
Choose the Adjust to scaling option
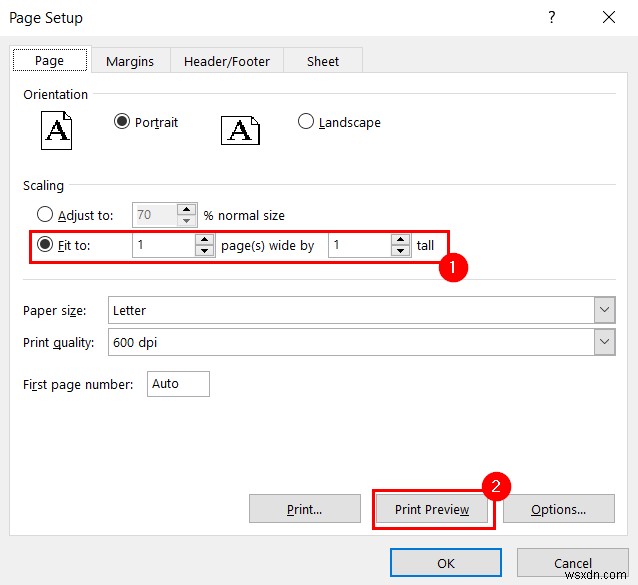tap(45, 214)
